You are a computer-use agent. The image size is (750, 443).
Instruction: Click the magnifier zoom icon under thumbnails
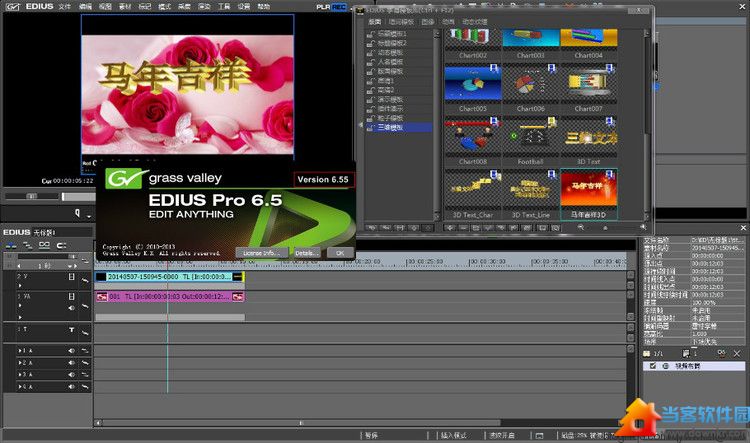click(x=581, y=228)
